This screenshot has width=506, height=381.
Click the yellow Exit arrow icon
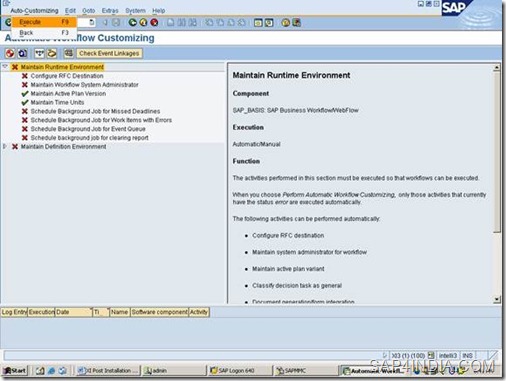click(143, 22)
